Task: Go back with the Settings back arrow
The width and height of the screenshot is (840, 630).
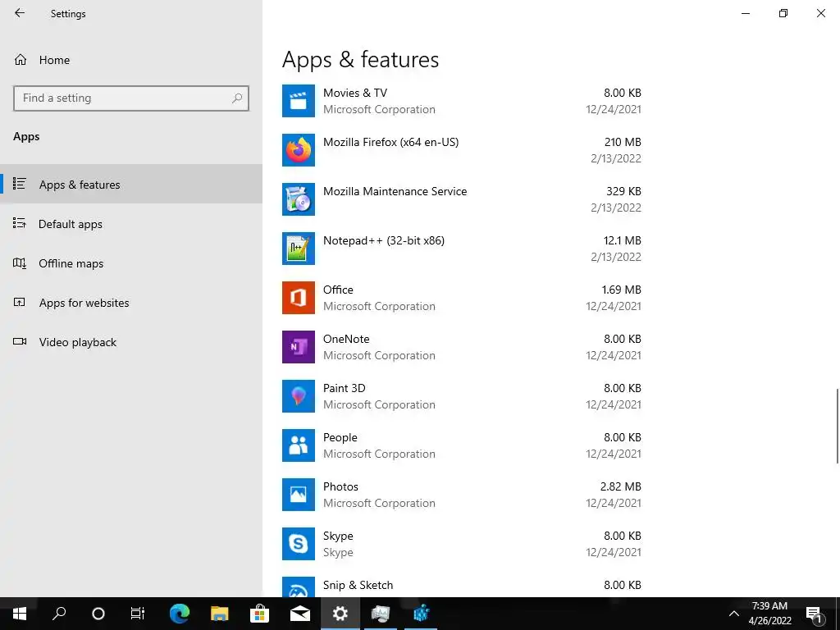Action: (x=20, y=13)
